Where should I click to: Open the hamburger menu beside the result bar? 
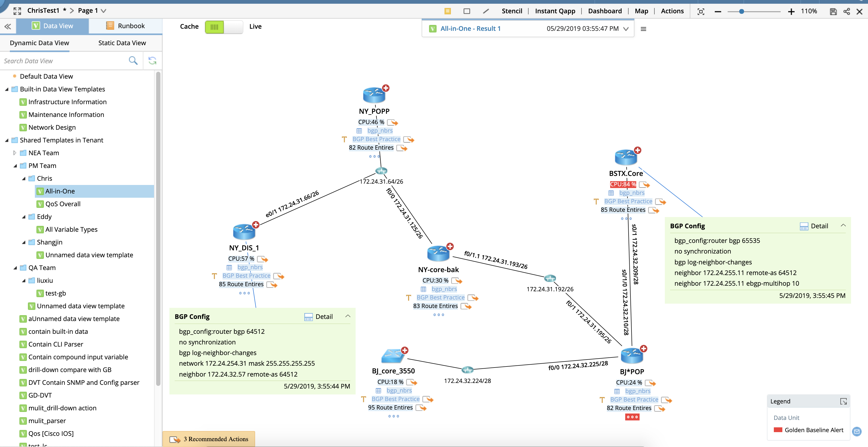643,29
